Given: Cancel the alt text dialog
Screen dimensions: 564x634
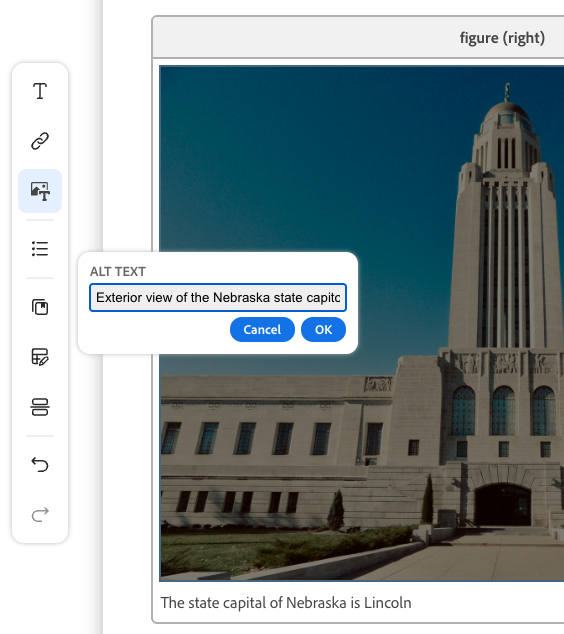Looking at the screenshot, I should [262, 330].
